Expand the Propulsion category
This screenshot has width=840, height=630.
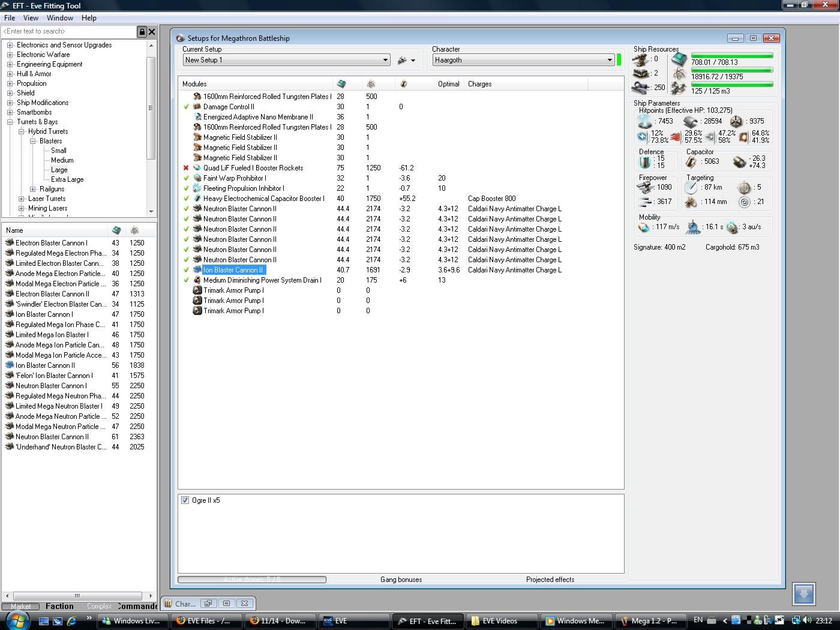(10, 83)
